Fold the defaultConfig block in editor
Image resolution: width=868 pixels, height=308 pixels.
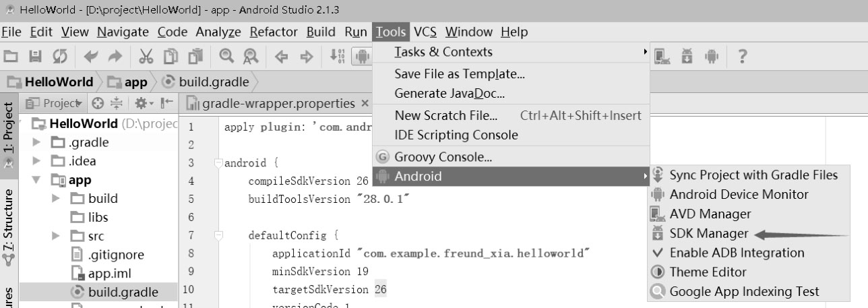click(x=218, y=236)
